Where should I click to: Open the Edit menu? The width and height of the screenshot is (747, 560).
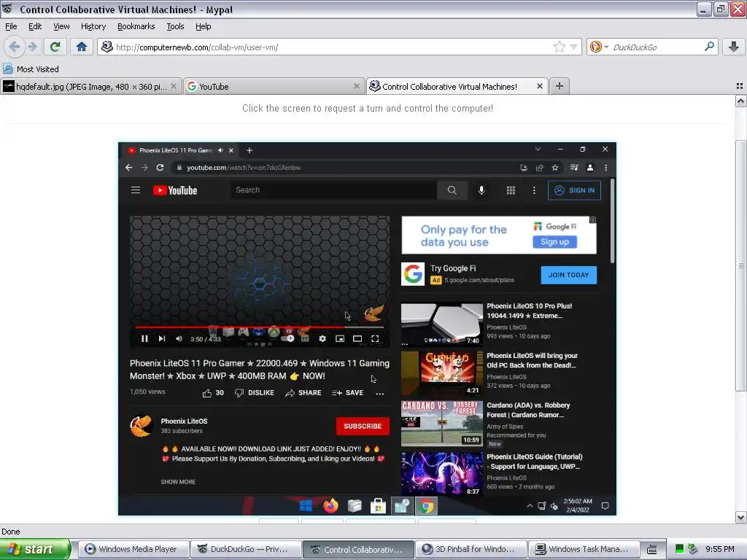click(x=35, y=26)
